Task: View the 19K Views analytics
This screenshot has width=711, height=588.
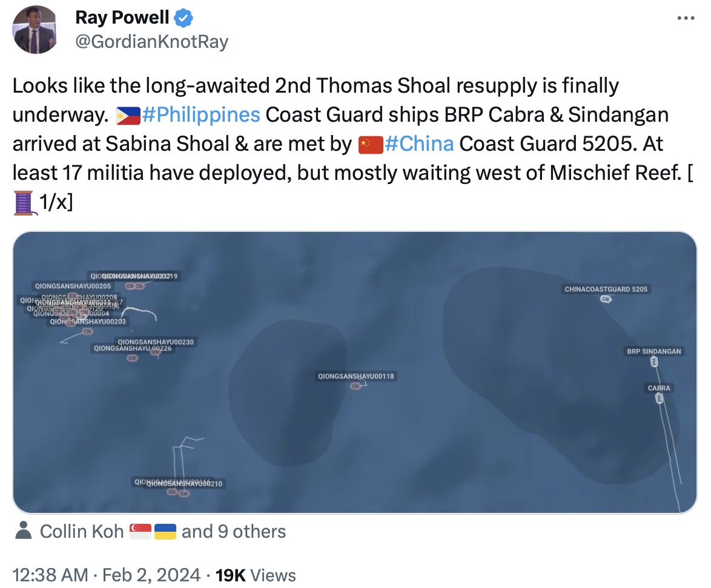Action: 256,574
